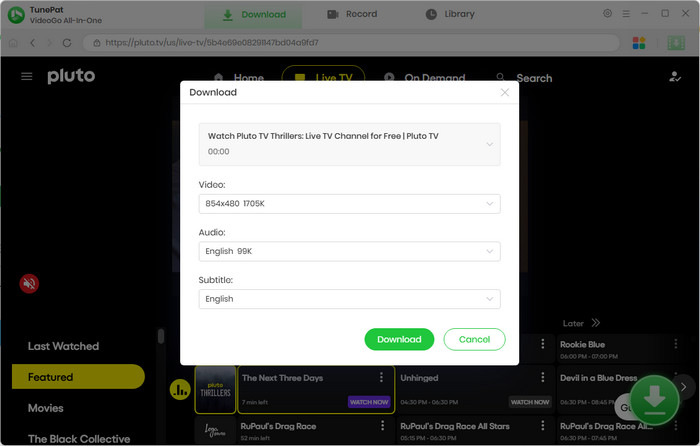Open the TunePat hamburger menu icon
Screen dimensions: 700x446
pyautogui.click(x=626, y=14)
